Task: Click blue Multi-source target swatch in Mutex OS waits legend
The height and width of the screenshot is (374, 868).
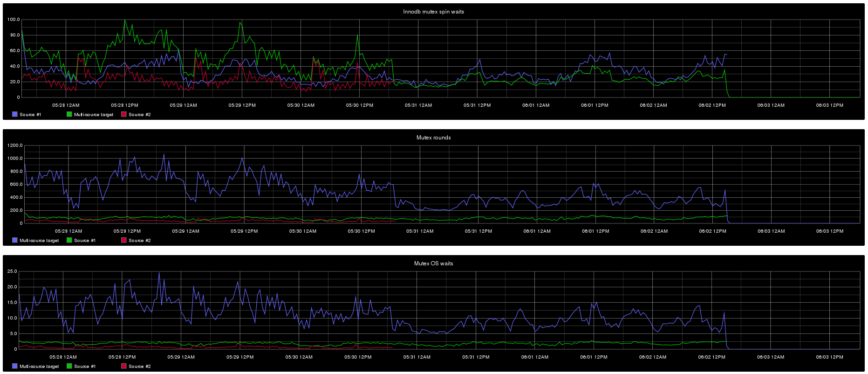Action: coord(15,366)
